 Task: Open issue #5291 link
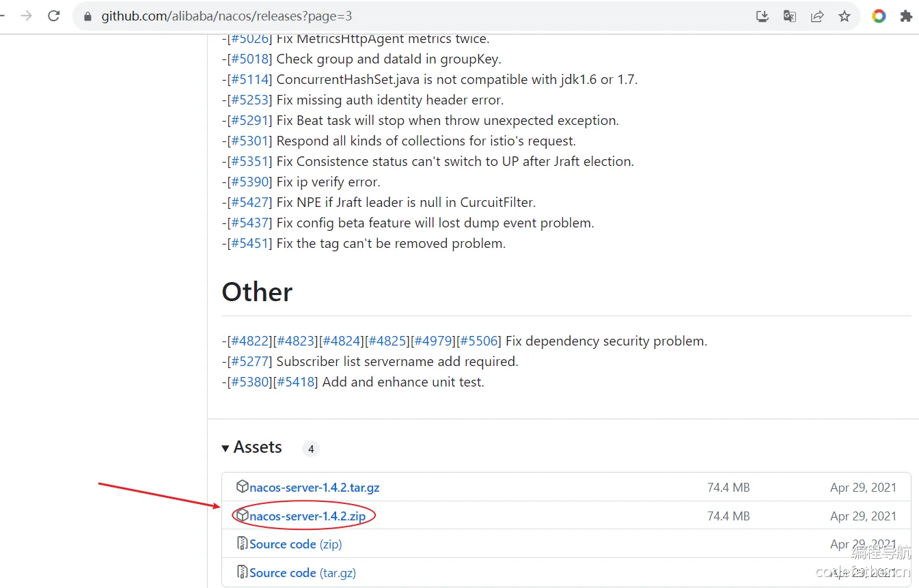tap(249, 121)
